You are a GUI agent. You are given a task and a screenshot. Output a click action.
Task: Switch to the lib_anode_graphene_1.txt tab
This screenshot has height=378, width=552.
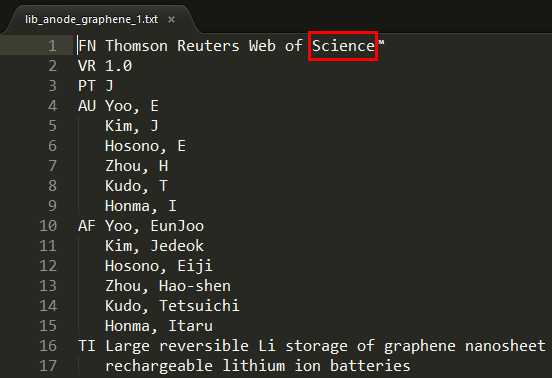(x=92, y=19)
